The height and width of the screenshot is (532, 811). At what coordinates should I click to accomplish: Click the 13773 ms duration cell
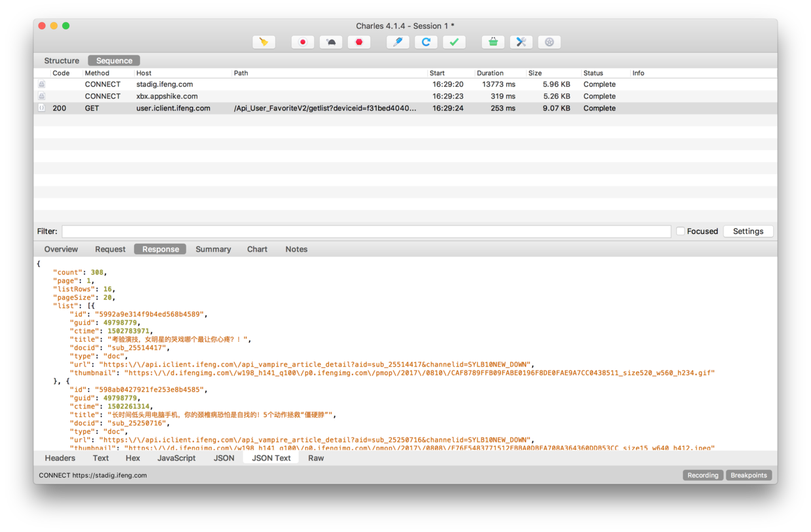tap(498, 84)
